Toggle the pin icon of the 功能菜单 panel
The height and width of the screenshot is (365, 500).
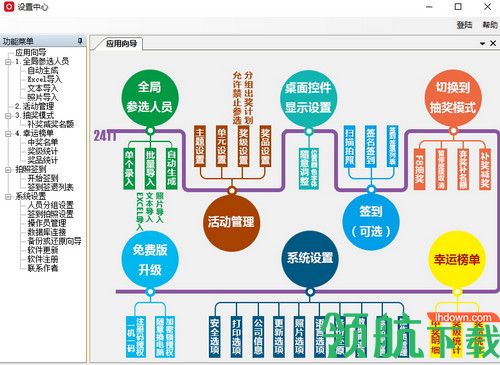[x=80, y=41]
